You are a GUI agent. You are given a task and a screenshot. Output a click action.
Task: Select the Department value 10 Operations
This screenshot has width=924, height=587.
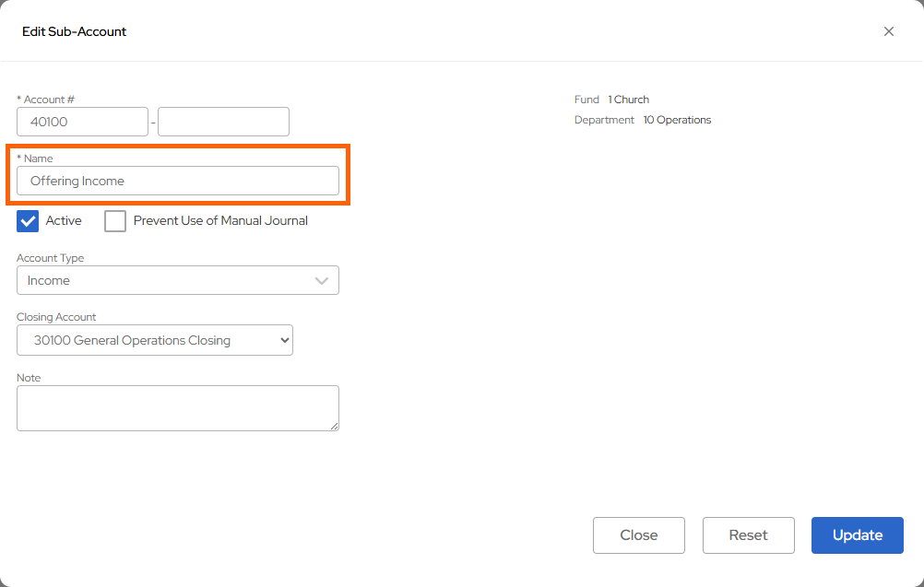[x=677, y=119]
